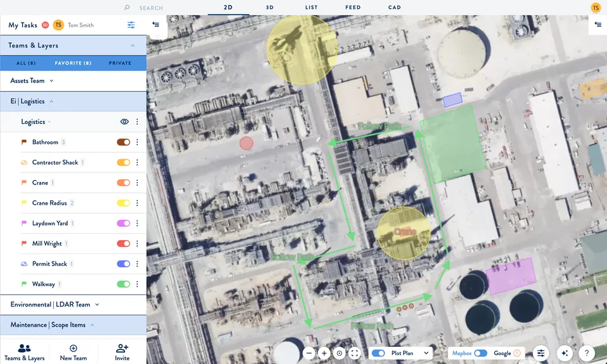
Task: Collapse the left sidebar panel icon
Action: (x=156, y=25)
